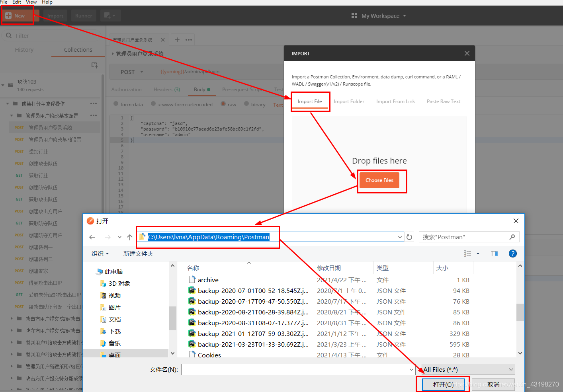Open the 组织 dropdown menu
This screenshot has width=563, height=392.
100,254
